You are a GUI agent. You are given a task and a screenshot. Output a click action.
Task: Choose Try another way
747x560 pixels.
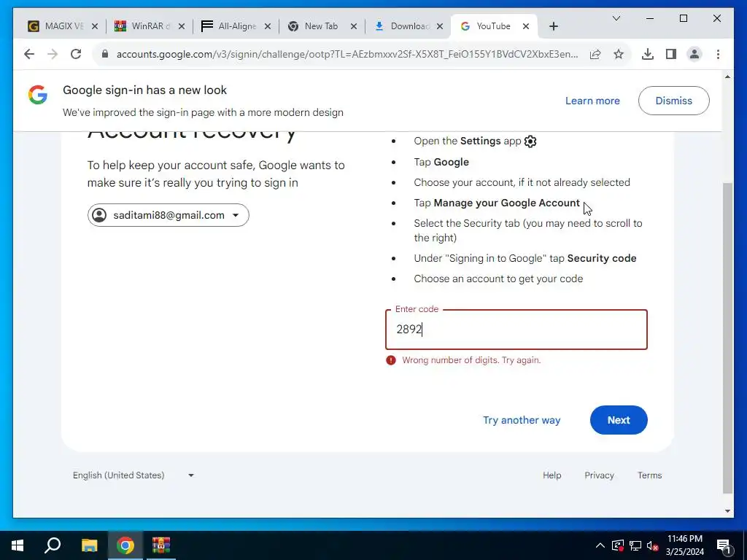pyautogui.click(x=522, y=420)
